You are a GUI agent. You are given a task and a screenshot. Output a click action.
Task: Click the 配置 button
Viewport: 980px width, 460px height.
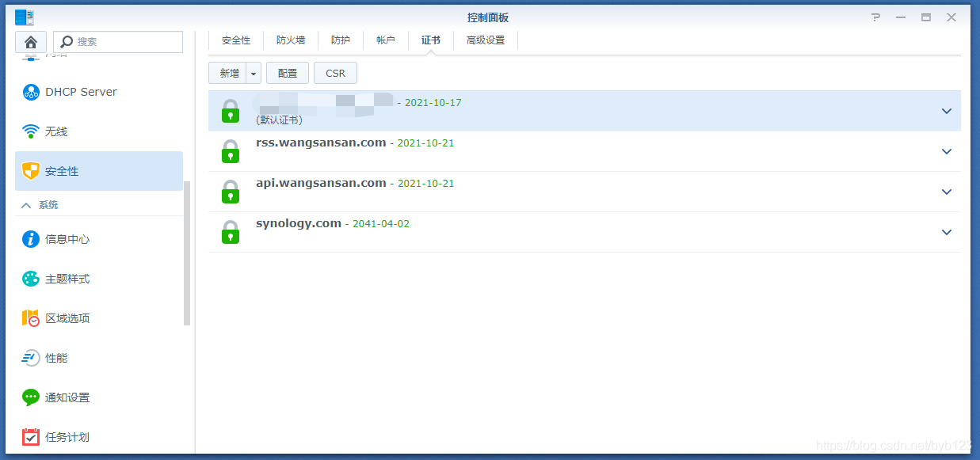[x=287, y=72]
